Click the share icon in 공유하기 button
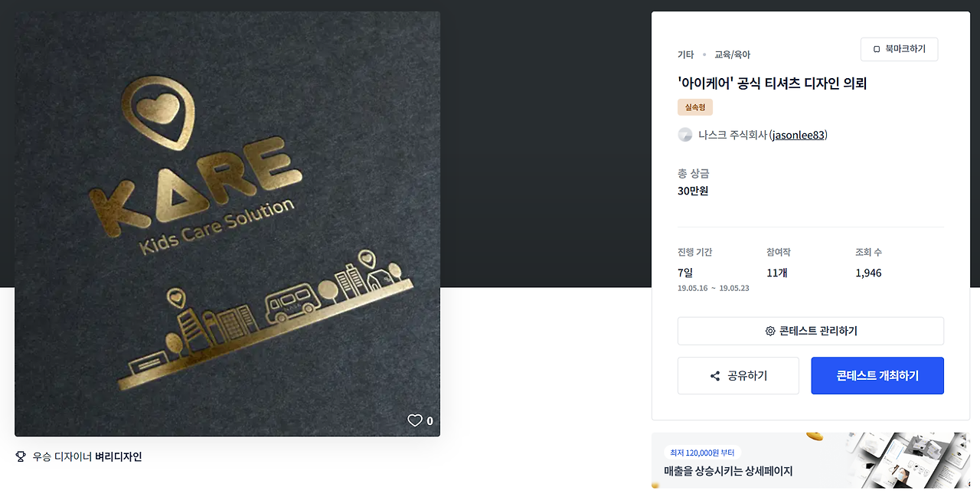This screenshot has width=980, height=497. click(715, 376)
